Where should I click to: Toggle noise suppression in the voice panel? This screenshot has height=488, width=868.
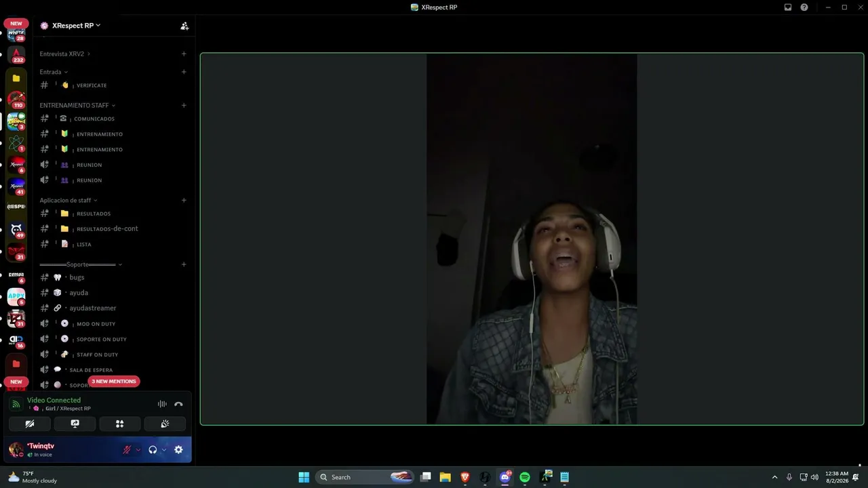point(162,404)
